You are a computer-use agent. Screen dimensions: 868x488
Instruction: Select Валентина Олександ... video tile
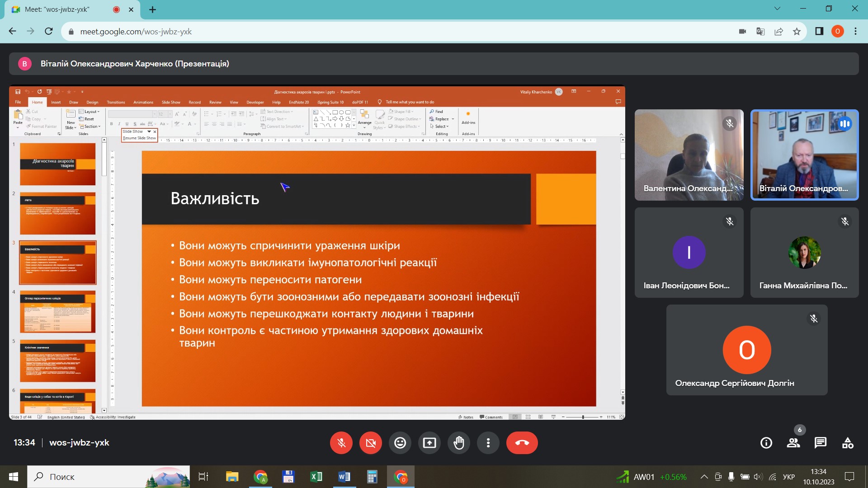(x=689, y=155)
